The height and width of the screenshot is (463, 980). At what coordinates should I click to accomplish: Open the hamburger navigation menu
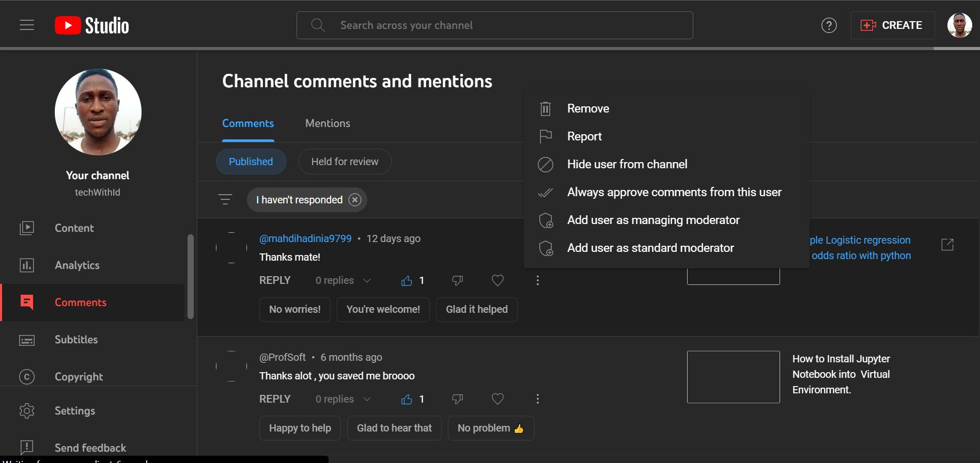[27, 25]
